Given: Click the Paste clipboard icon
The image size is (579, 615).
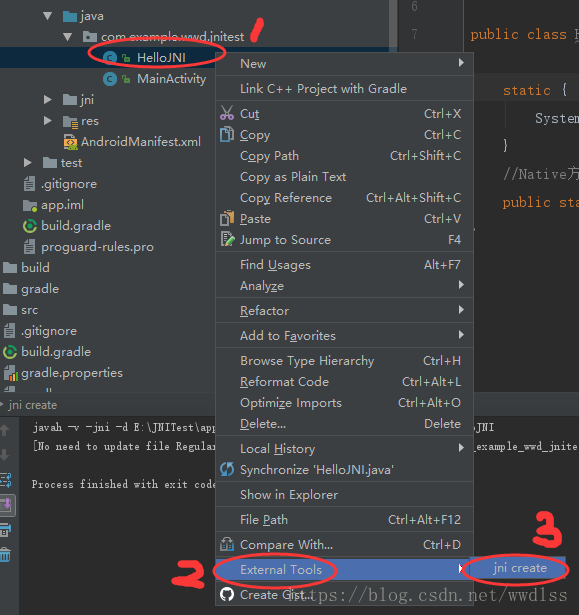Looking at the screenshot, I should click(227, 218).
